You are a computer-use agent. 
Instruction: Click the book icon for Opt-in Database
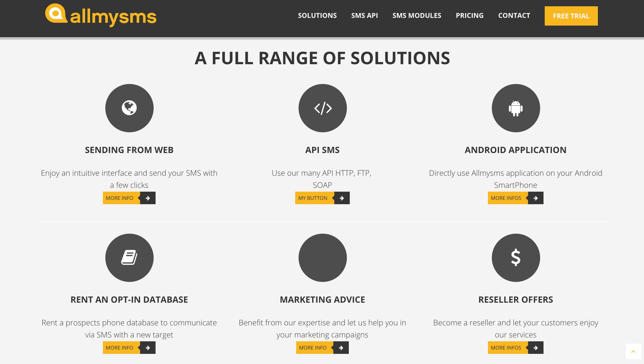point(129,258)
